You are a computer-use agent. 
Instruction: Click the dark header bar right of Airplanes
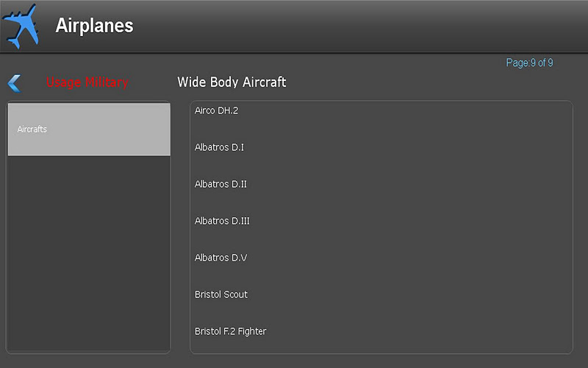(x=360, y=26)
